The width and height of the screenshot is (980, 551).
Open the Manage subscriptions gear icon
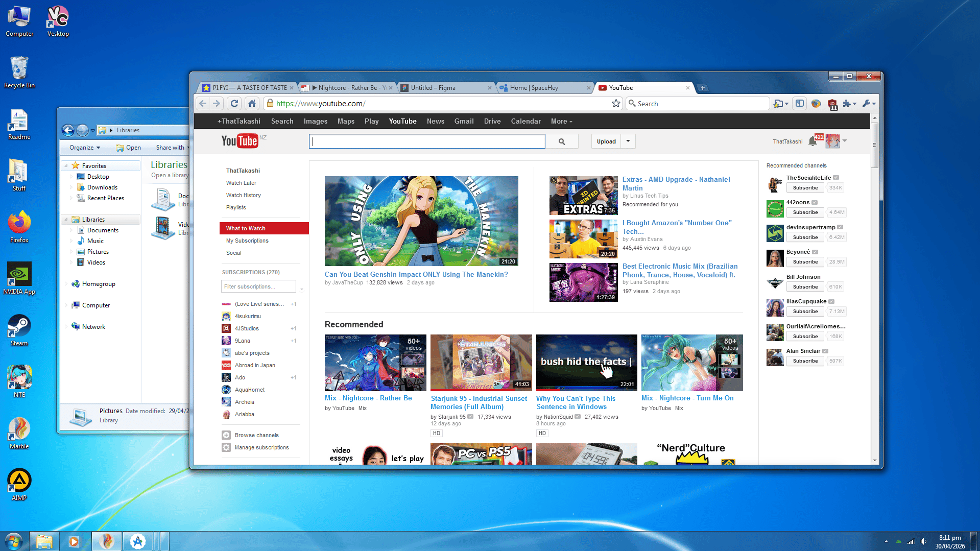click(226, 447)
